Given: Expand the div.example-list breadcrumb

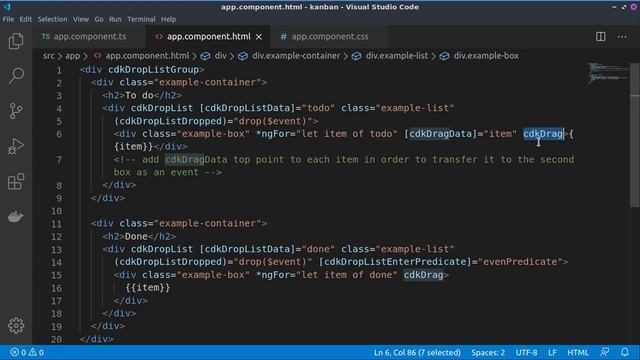Looking at the screenshot, I should point(391,56).
